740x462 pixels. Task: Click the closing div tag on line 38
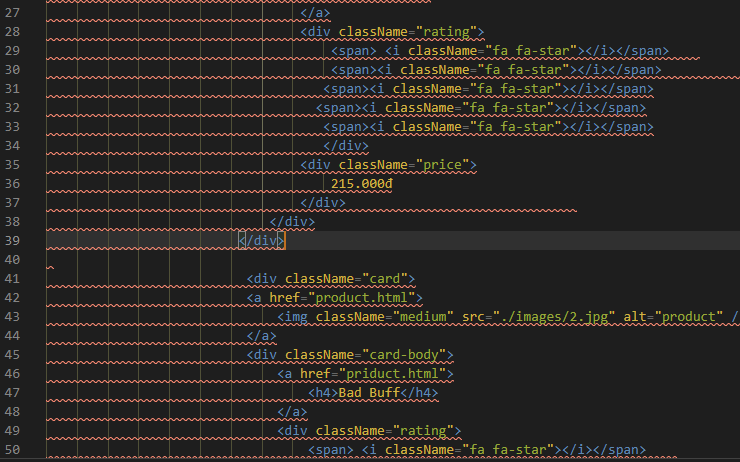coord(292,222)
